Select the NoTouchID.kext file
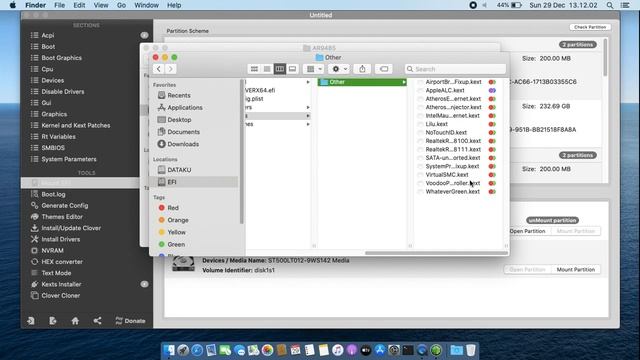The height and width of the screenshot is (360, 640). 446,133
